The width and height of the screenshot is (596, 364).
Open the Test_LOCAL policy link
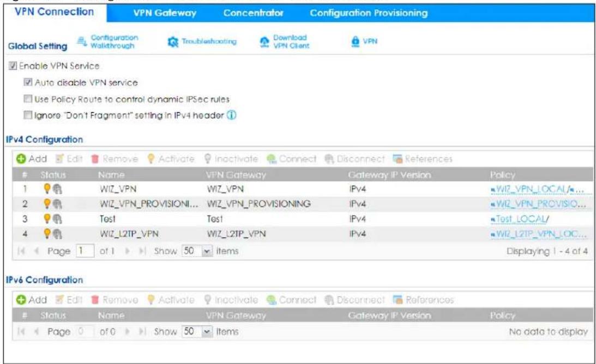519,219
